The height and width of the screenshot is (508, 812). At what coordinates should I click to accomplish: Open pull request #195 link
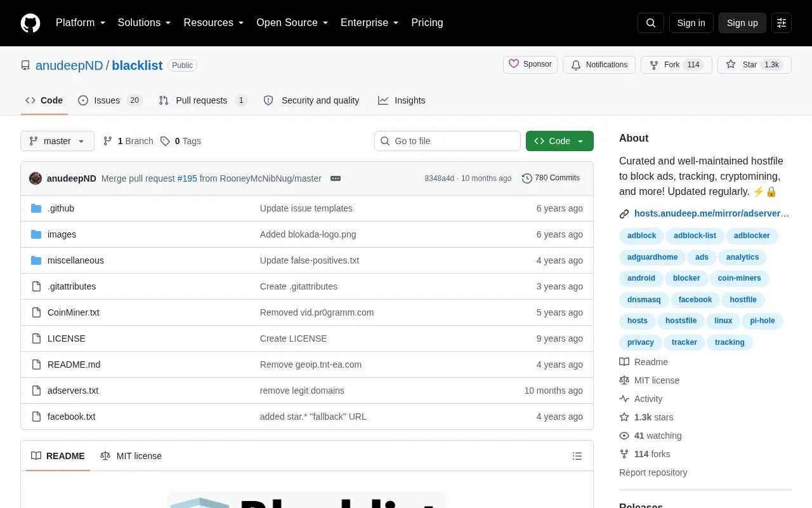(x=187, y=178)
